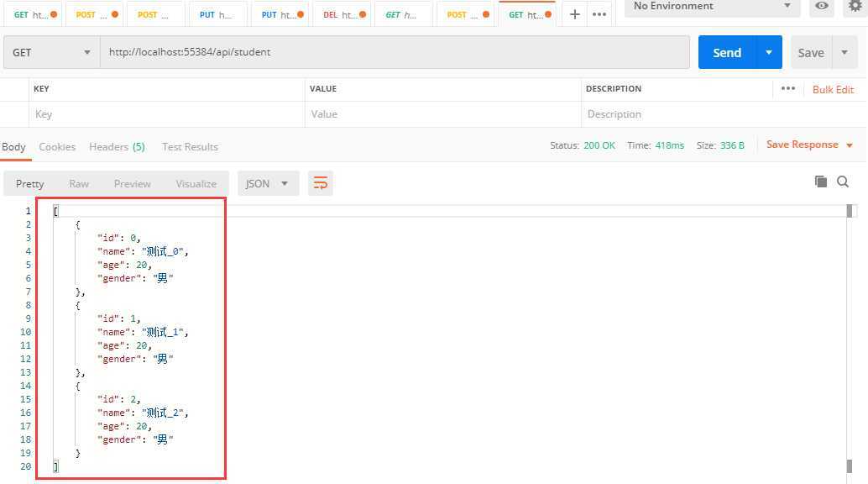
Task: Open HTTP method GET dropdown
Action: tap(51, 52)
